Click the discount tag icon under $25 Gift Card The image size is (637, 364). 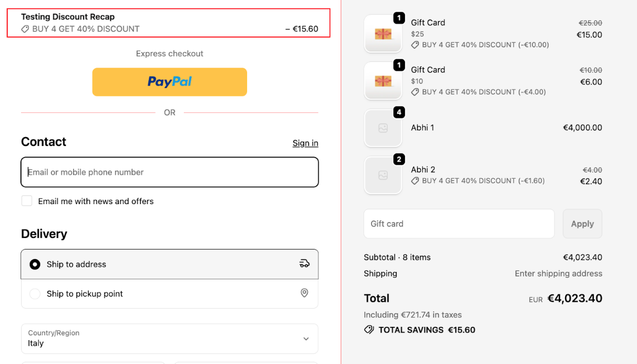415,45
